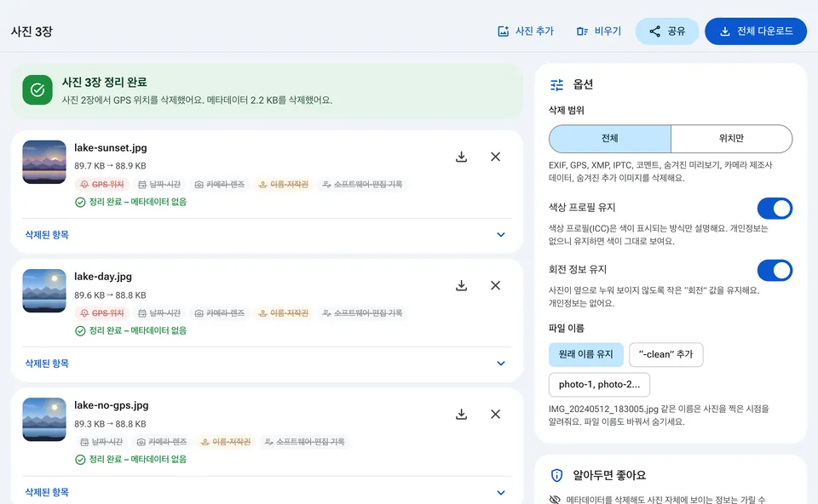
Task: Click the lake-no-gps.jpg file name
Action: (111, 405)
